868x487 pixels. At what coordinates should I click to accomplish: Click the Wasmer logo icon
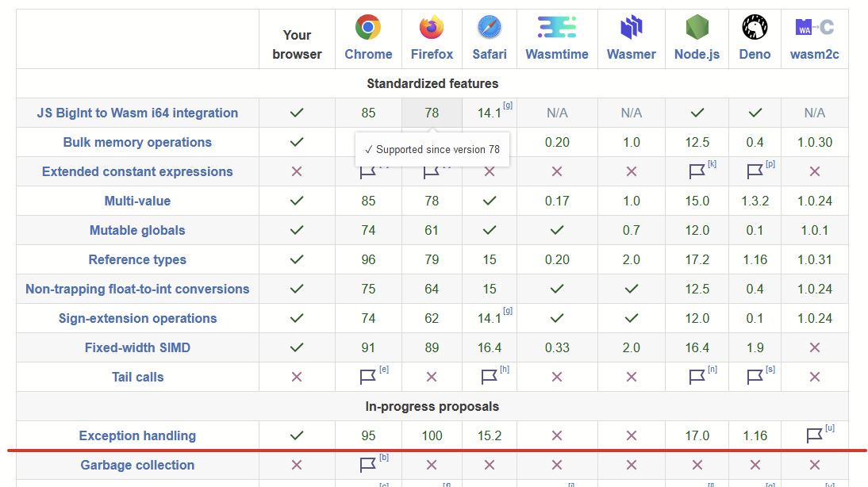(x=631, y=28)
